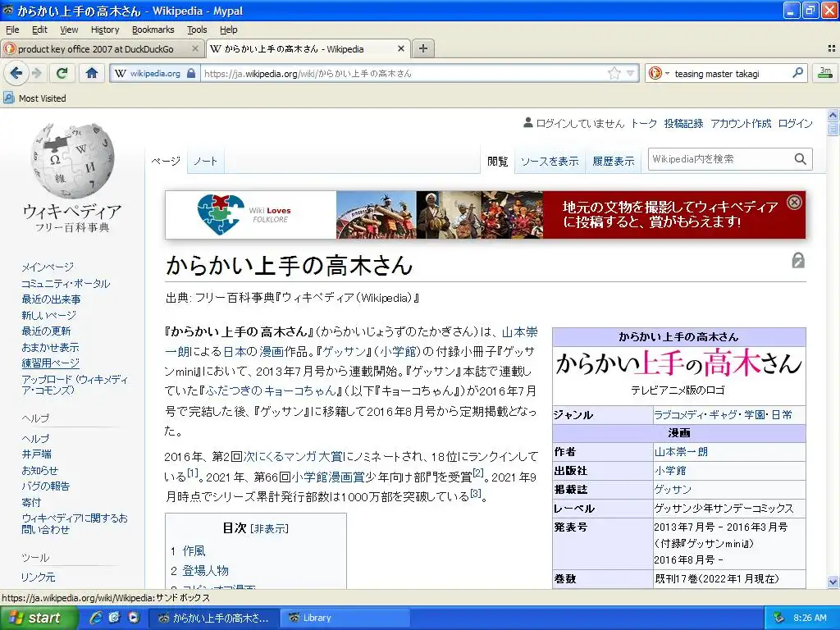Click the page protection padlock icon
Image resolution: width=840 pixels, height=630 pixels.
coord(797,261)
